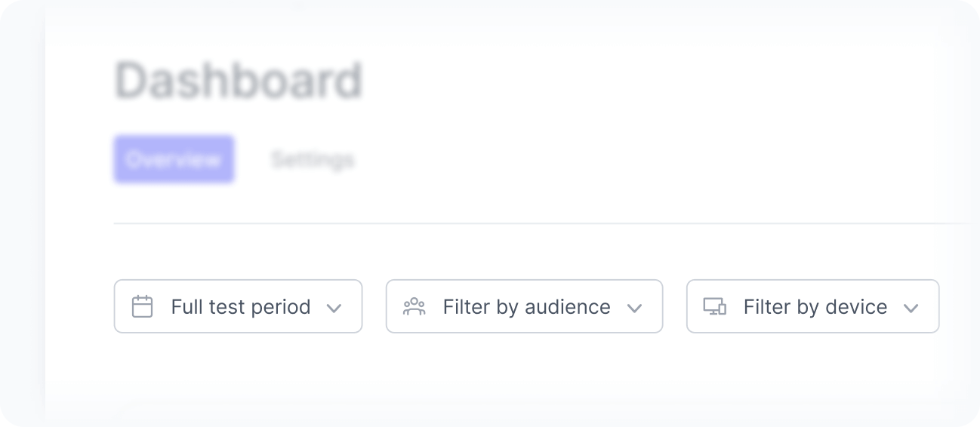This screenshot has height=427, width=980.
Task: Expand the chevron beside Filter by audience
Action: 634,308
